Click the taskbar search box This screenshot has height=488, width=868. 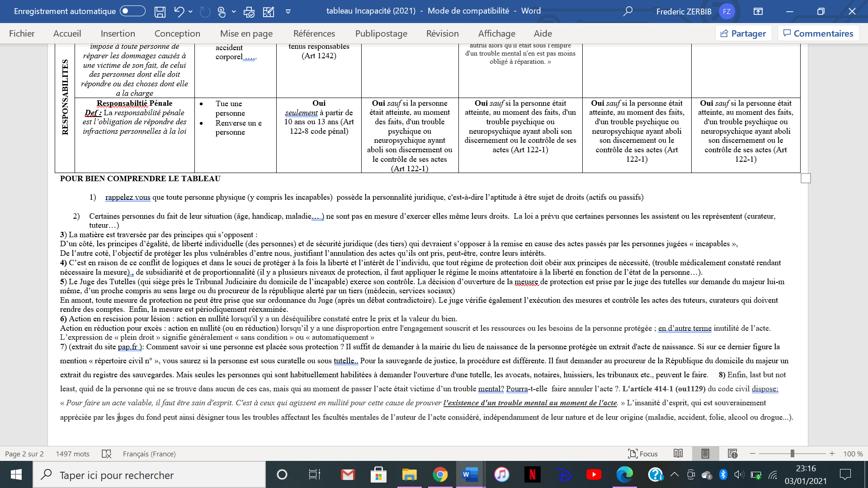(x=149, y=475)
